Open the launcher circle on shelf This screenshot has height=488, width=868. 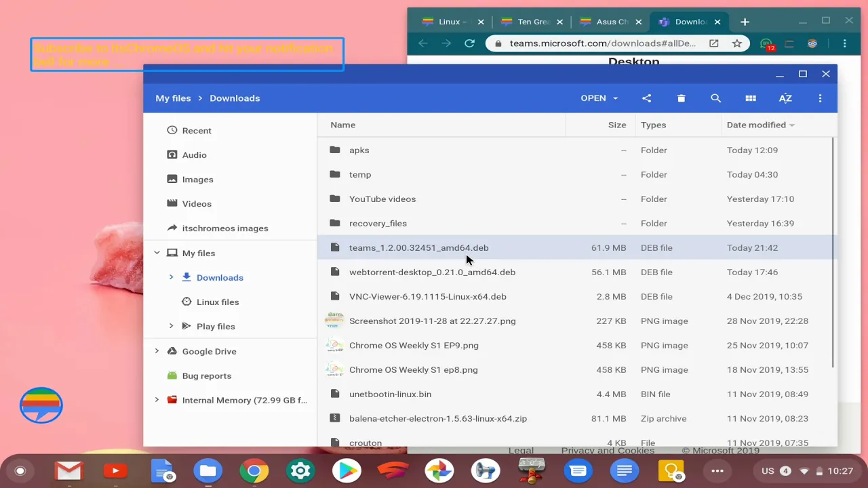(x=20, y=471)
